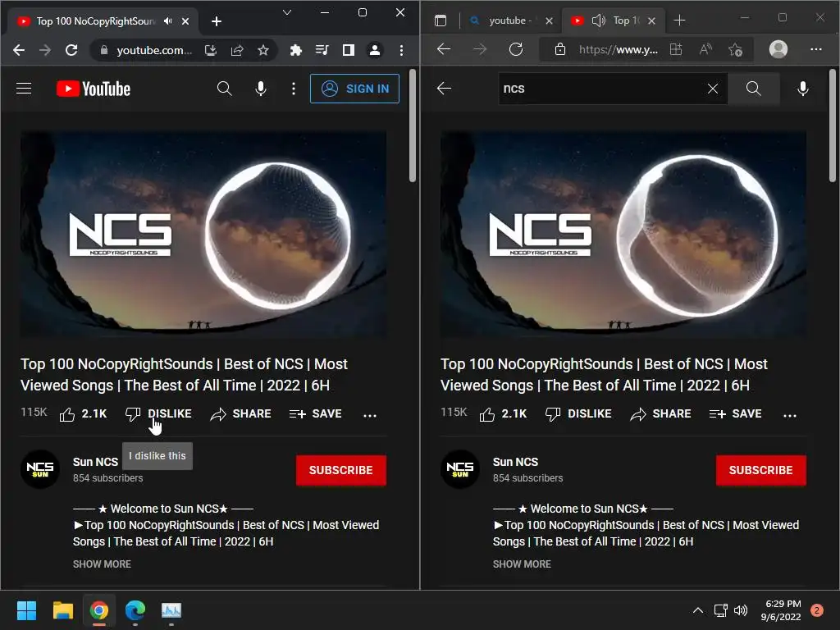Go back in Chrome browser
This screenshot has height=630, width=840.
click(19, 50)
